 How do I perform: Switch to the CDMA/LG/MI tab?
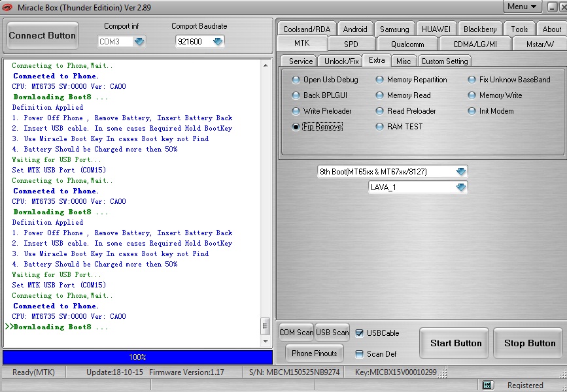coord(475,44)
